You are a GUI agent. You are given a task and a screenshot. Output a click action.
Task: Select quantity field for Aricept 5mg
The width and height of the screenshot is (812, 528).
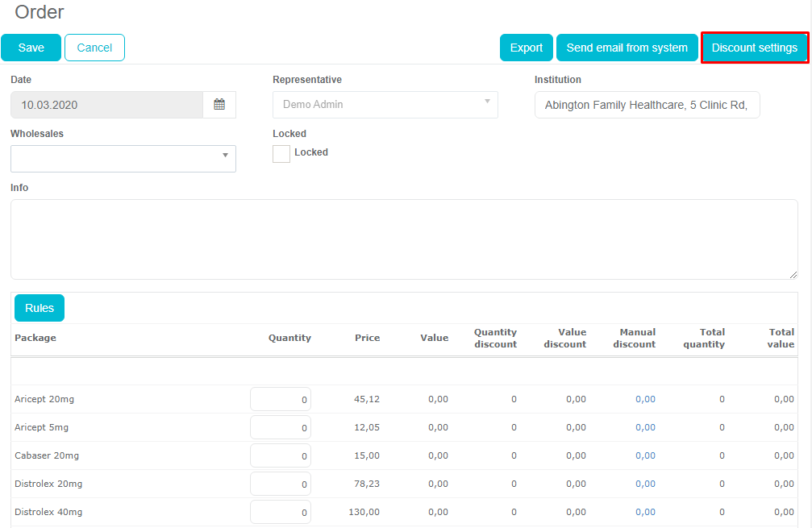tap(281, 427)
